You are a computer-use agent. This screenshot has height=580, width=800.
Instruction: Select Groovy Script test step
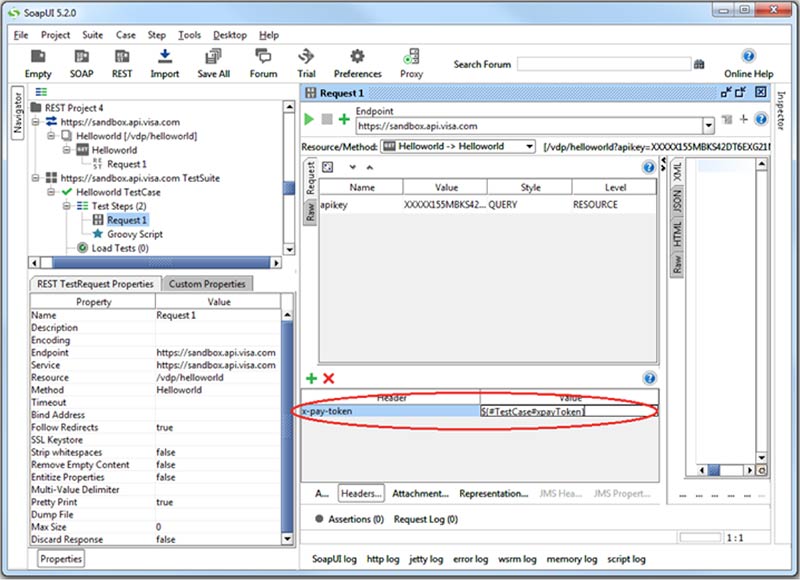[x=135, y=234]
